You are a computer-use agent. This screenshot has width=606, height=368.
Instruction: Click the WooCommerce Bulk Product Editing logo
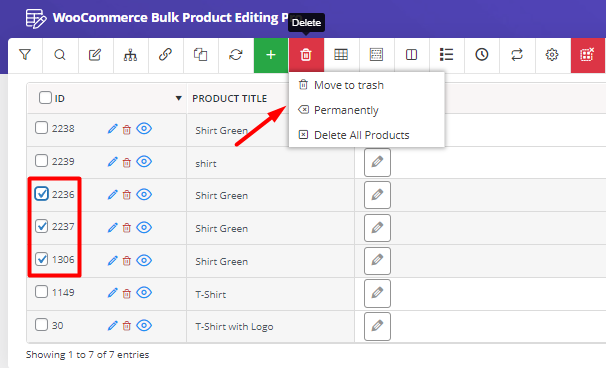pyautogui.click(x=36, y=19)
